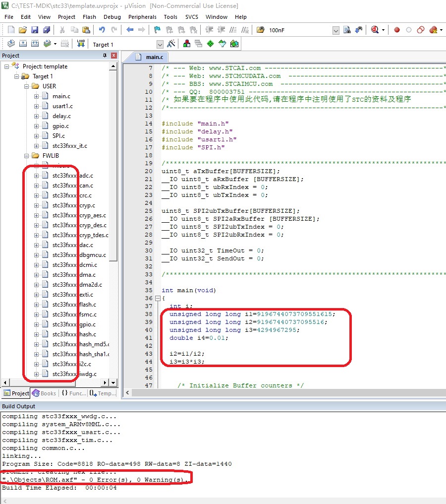Switch to the Templates tab
The width and height of the screenshot is (446, 504).
tap(103, 393)
